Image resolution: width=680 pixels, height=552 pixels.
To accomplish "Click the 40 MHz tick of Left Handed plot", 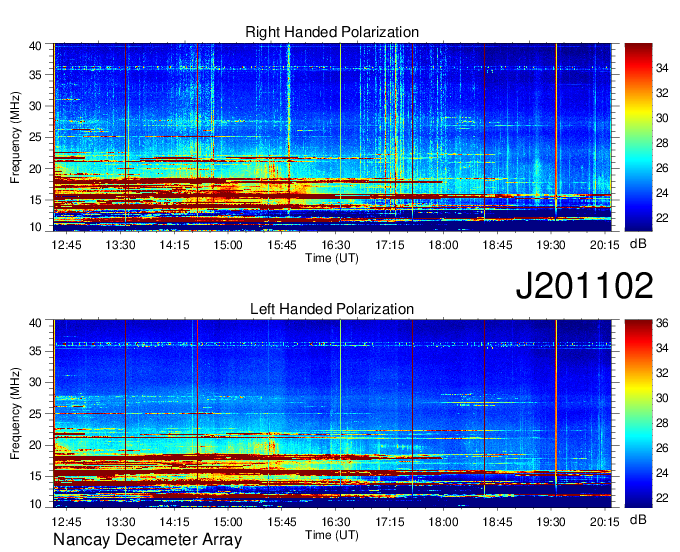I will 35,322.
